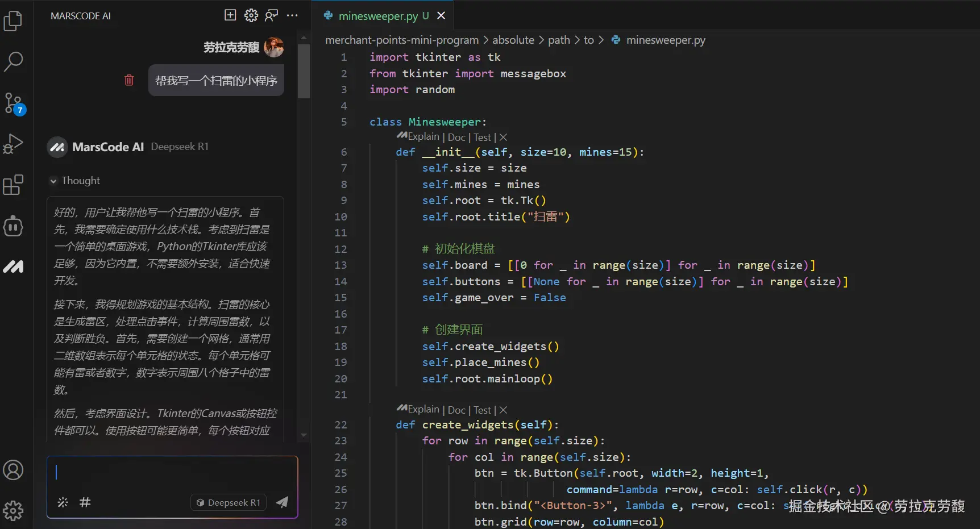This screenshot has width=980, height=529.
Task: Close the minesweeper.py editor tab
Action: tap(441, 16)
